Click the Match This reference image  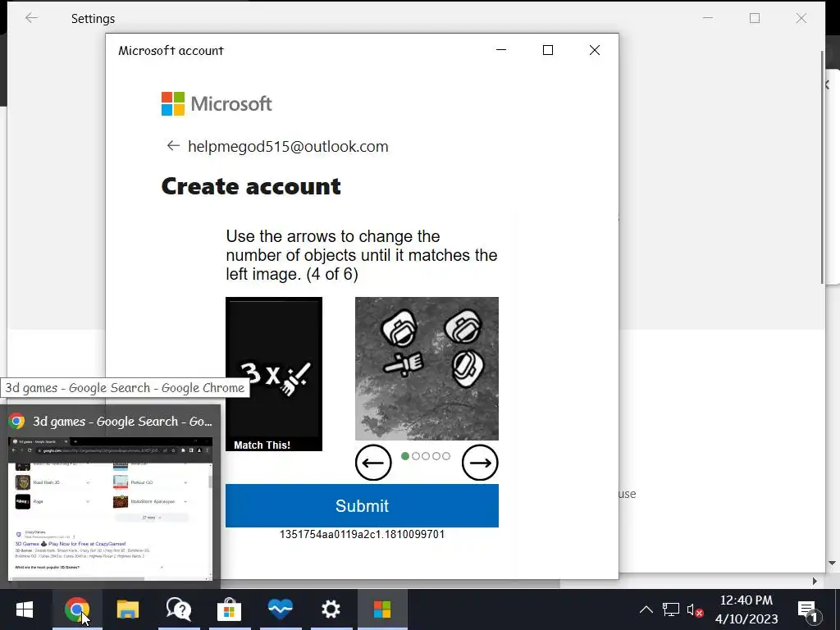[274, 374]
